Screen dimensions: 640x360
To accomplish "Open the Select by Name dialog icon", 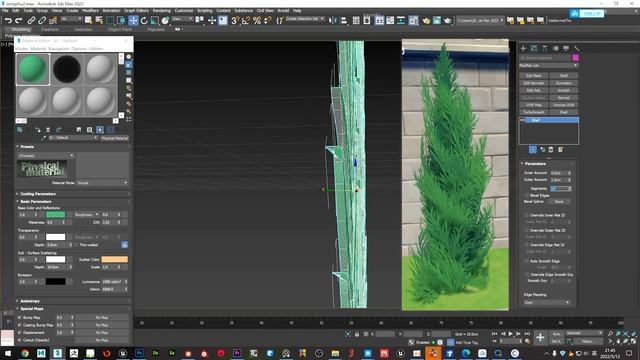I will [99, 20].
